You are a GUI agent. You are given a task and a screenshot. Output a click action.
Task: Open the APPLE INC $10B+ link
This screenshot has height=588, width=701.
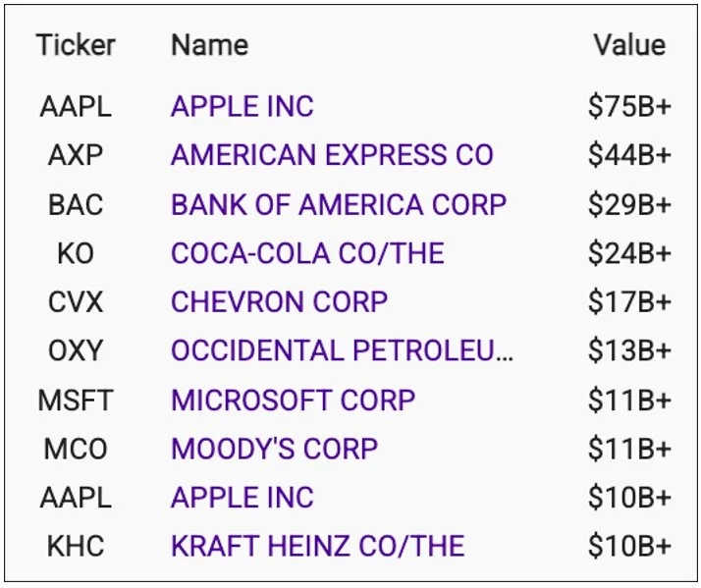243,498
